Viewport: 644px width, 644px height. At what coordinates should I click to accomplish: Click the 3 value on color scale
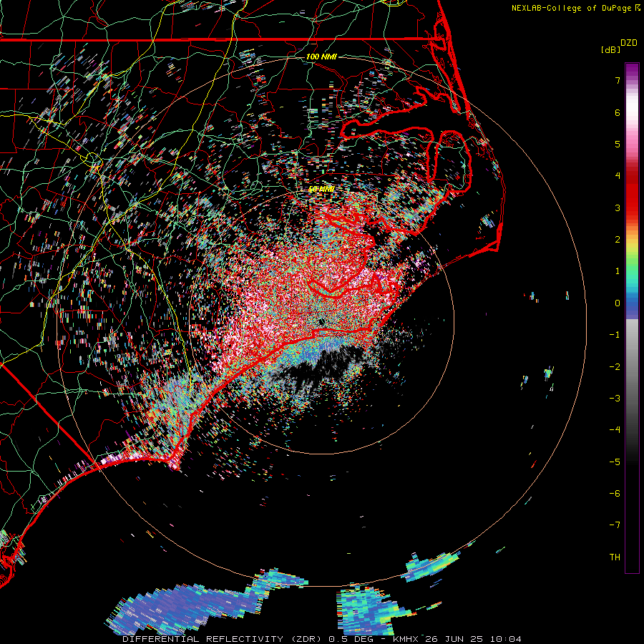coord(618,208)
